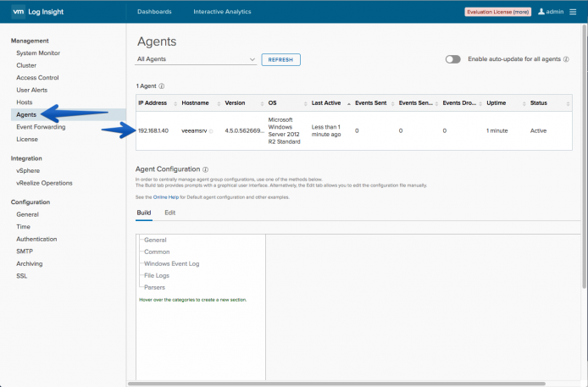Select General in agent config tree

(x=155, y=240)
